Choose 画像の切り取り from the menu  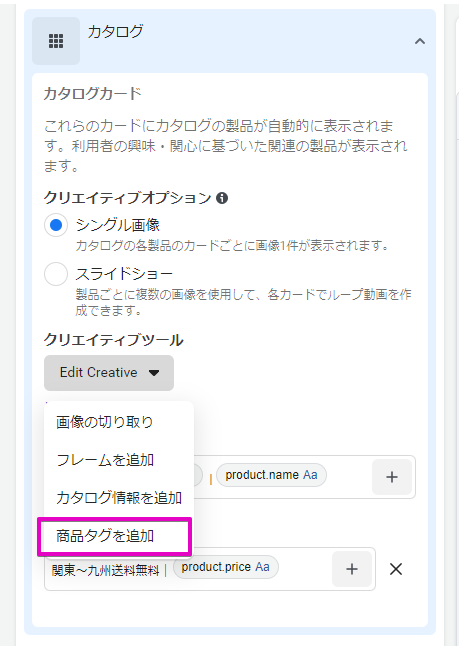105,422
